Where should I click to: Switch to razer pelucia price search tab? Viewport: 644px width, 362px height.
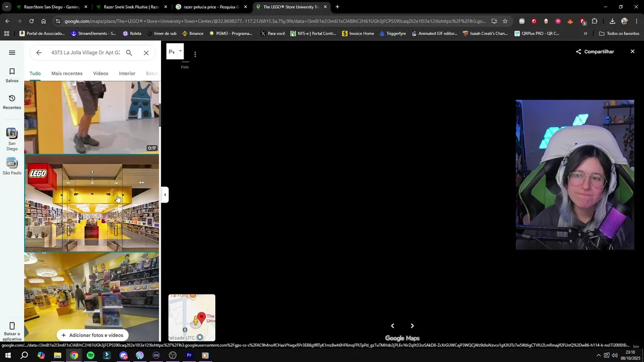tap(210, 7)
